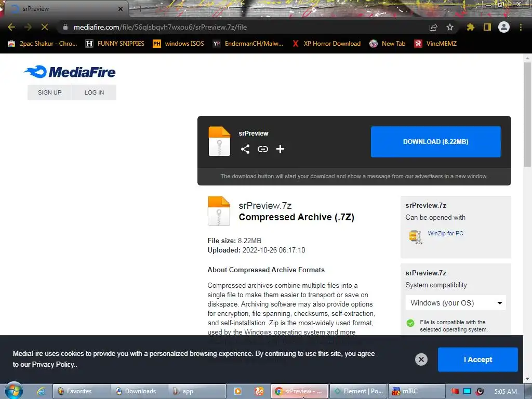Viewport: 532px width, 399px height.
Task: Bookmark this page with the star icon
Action: click(449, 27)
